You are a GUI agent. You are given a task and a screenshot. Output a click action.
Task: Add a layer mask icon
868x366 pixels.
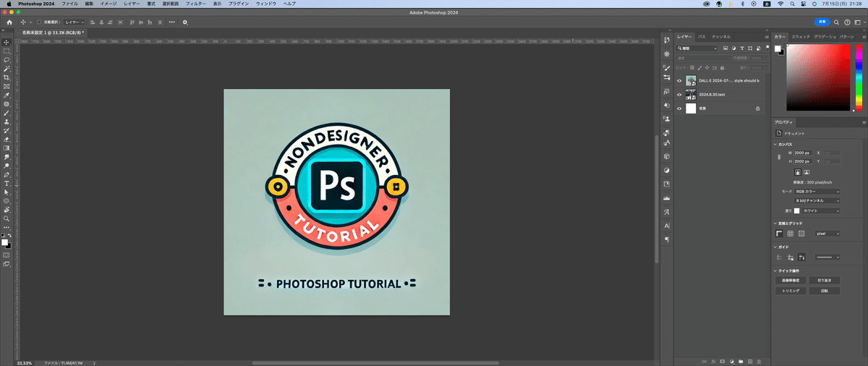click(722, 360)
